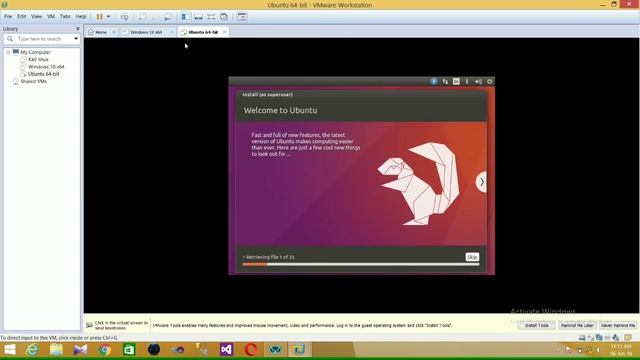
Task: Open the Tabs menu
Action: (x=65, y=17)
